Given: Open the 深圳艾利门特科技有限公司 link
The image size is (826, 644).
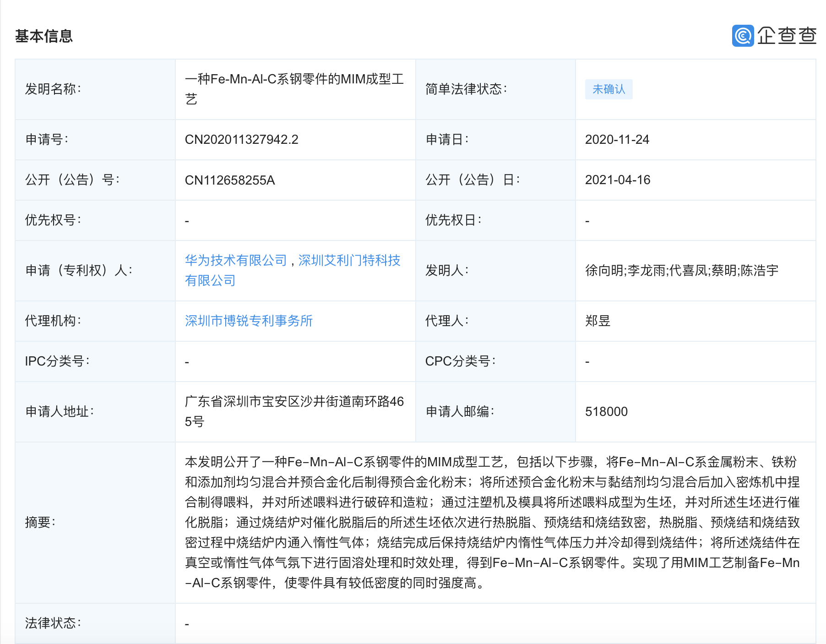Looking at the screenshot, I should tap(293, 270).
